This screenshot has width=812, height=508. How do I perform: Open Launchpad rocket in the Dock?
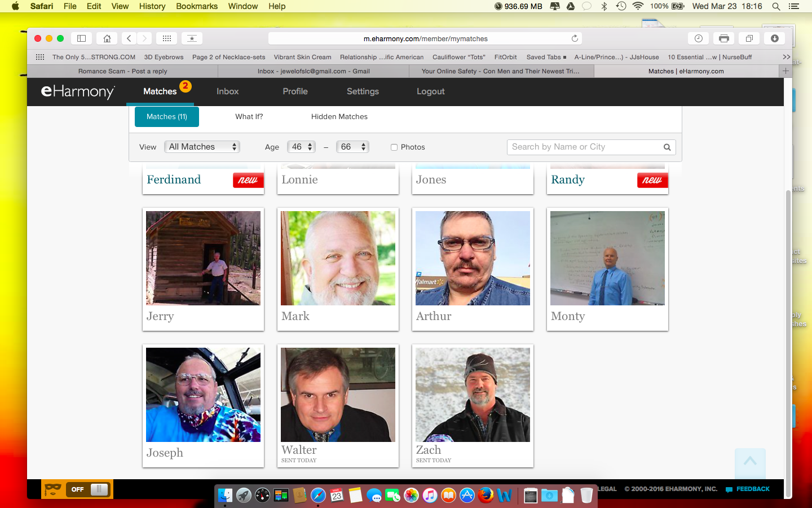(244, 496)
